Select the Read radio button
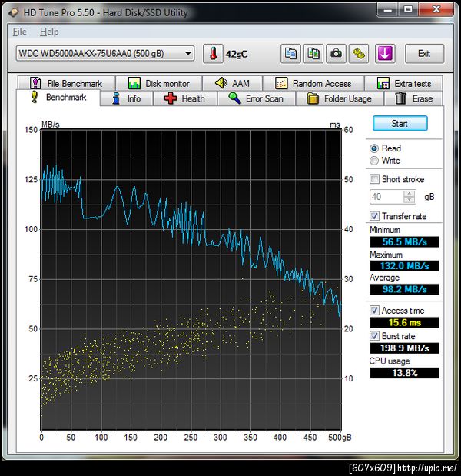This screenshot has width=461, height=476. pos(374,148)
